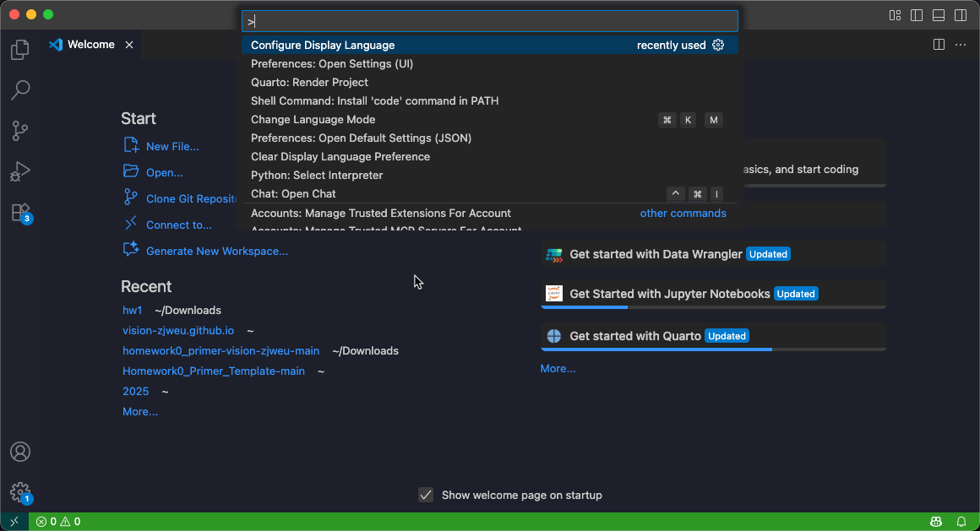Open the Run and Debug view
The image size is (980, 531).
19,171
